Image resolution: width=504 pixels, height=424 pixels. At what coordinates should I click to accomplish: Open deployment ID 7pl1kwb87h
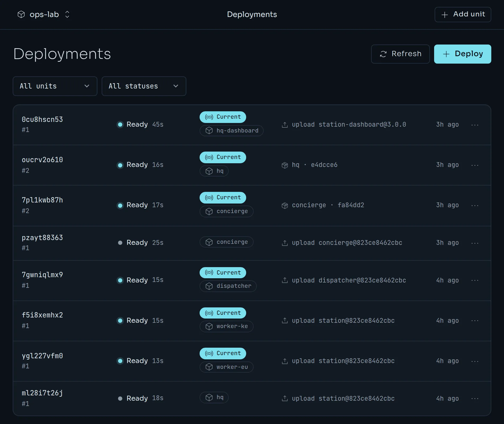point(42,200)
